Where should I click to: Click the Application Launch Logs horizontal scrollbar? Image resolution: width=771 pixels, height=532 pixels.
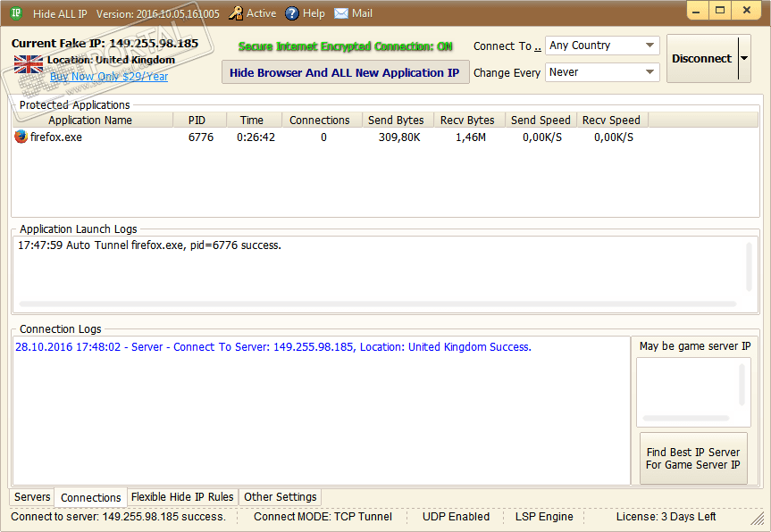(x=377, y=304)
